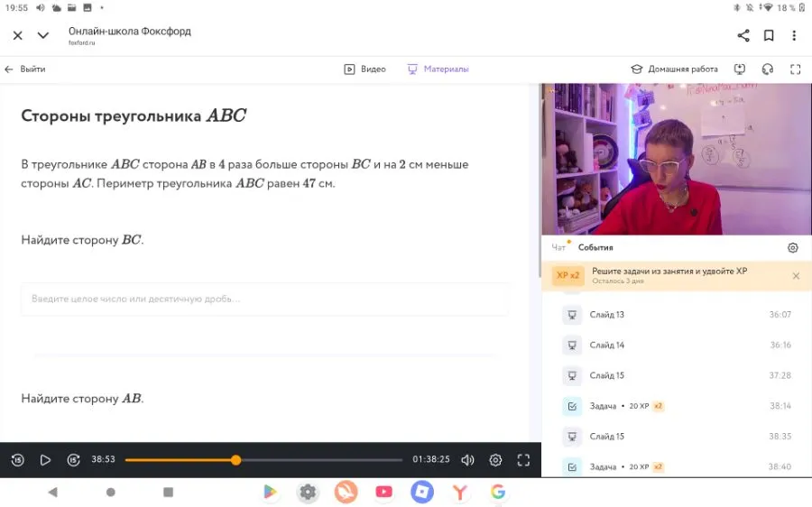Click the timestamp 36:07
The height and width of the screenshot is (507, 812).
point(780,314)
